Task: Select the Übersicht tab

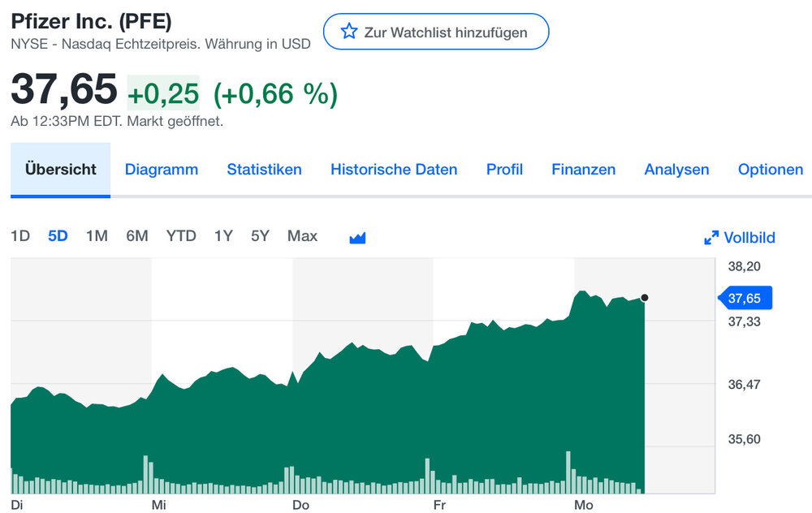Action: point(61,170)
